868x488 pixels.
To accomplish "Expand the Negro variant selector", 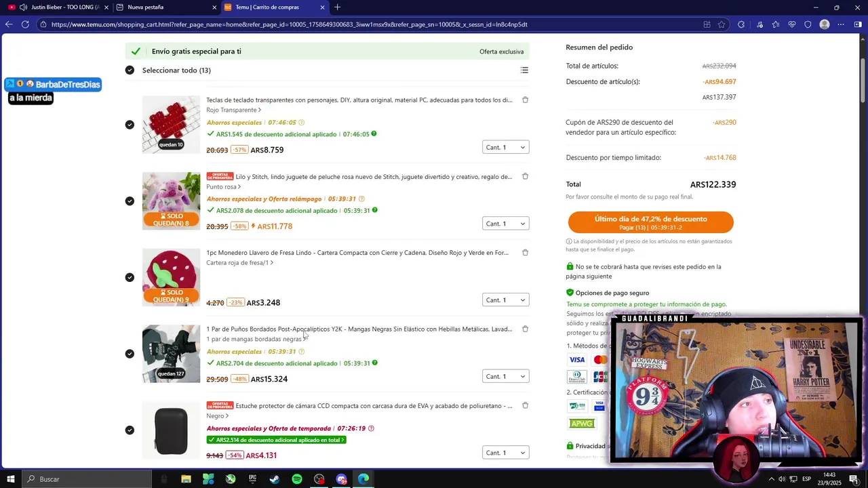I will 218,415.
